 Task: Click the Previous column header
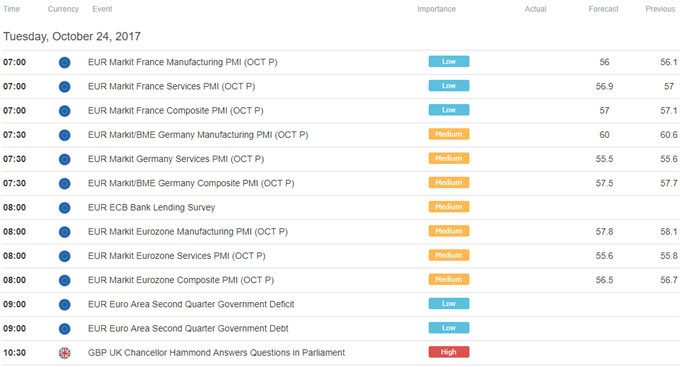[660, 9]
